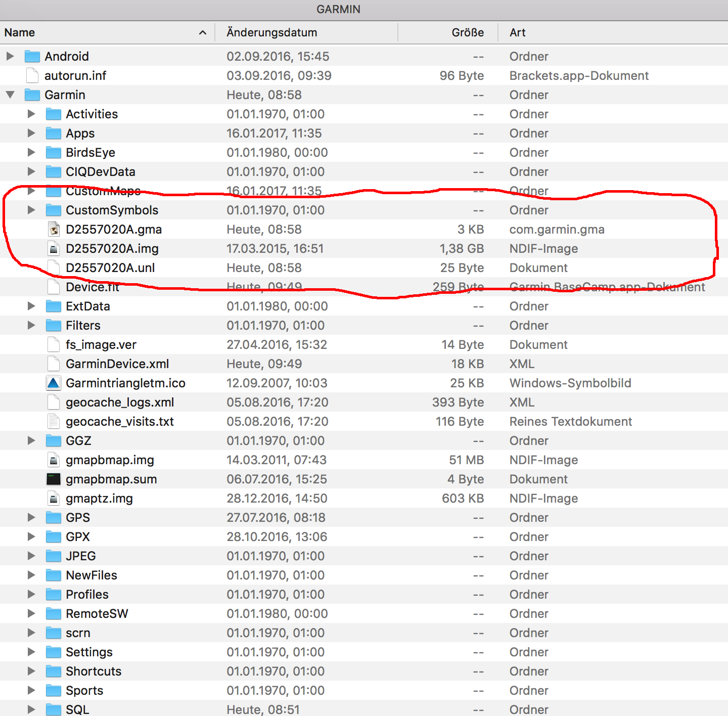Click the JPEG folder icon
Screen dimensions: 728x716
point(54,556)
